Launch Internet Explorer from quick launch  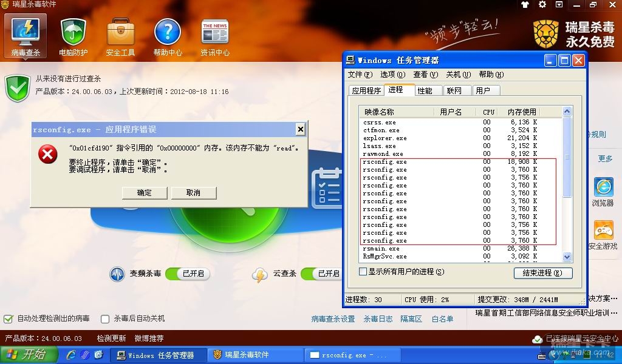(71, 354)
